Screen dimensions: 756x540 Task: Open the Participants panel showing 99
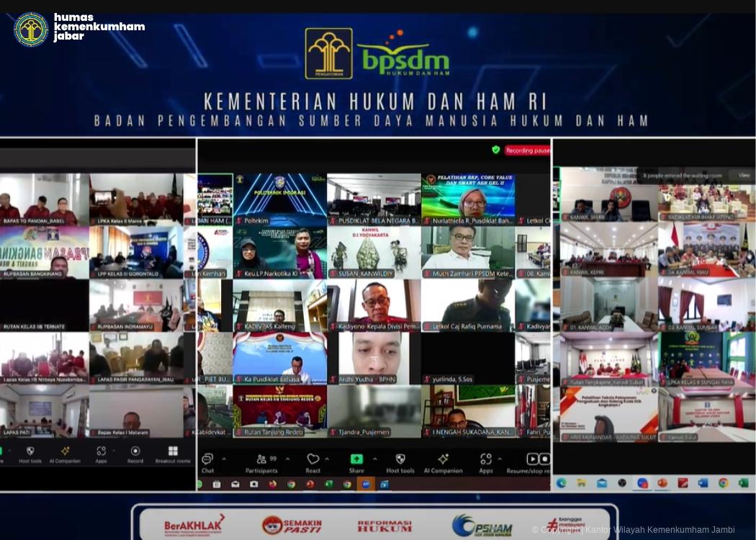(262, 463)
